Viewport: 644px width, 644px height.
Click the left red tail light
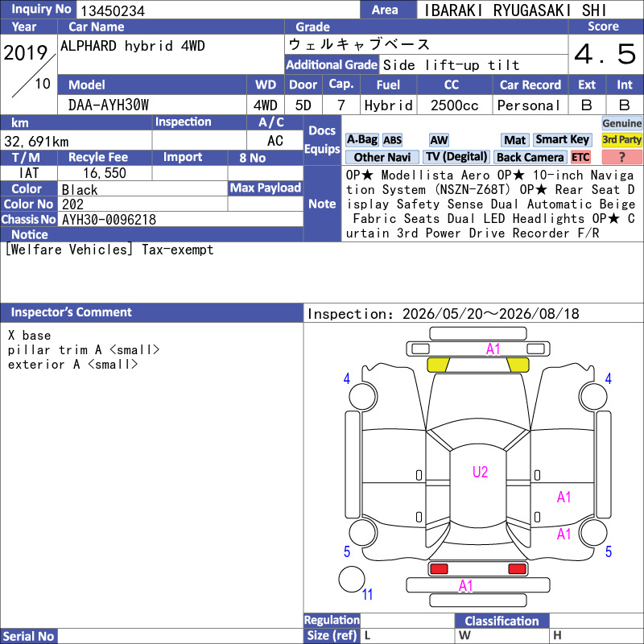point(438,569)
